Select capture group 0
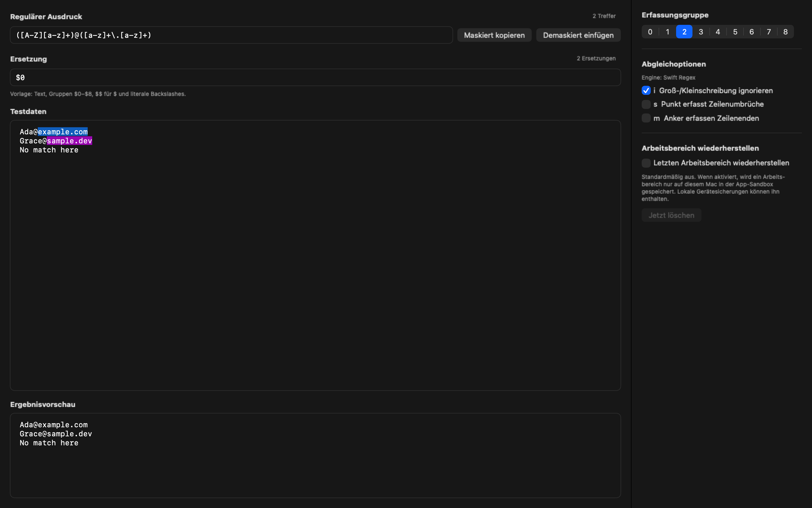The image size is (812, 508). (x=650, y=32)
